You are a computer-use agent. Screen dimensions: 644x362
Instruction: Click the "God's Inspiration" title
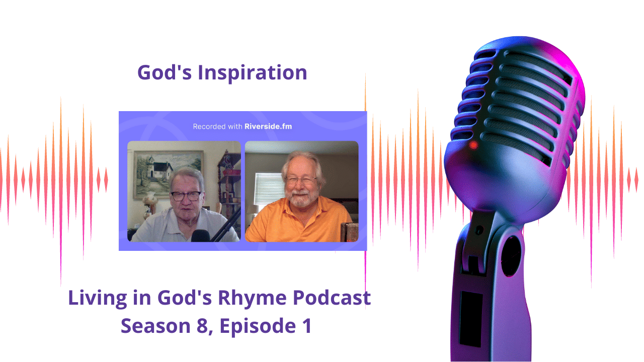point(222,72)
